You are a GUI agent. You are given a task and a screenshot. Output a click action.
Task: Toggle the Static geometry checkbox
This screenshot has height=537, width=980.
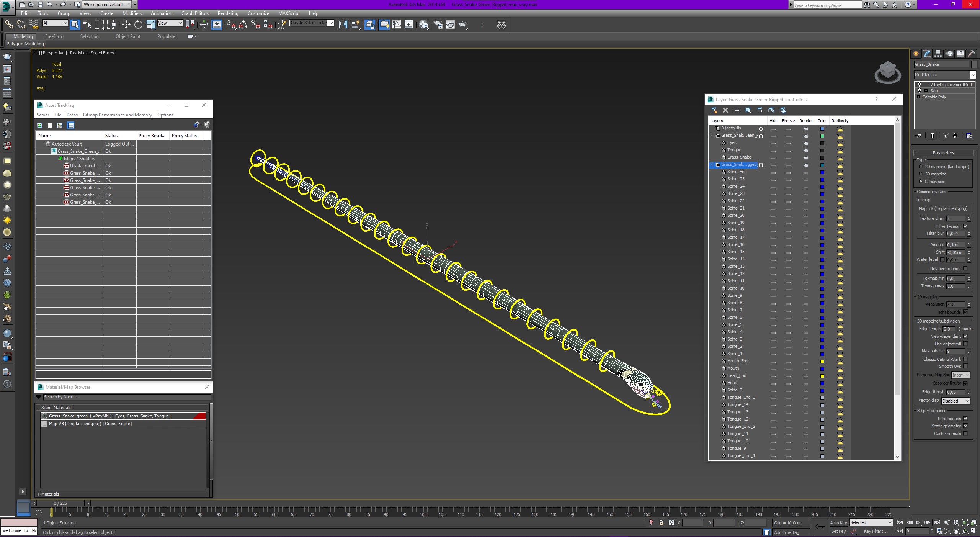tap(965, 426)
